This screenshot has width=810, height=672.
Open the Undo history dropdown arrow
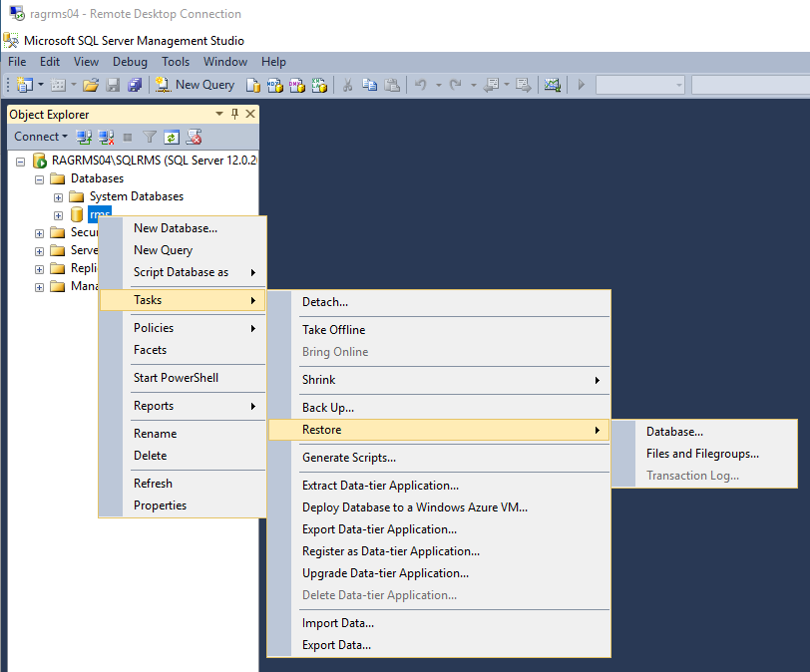(x=438, y=85)
